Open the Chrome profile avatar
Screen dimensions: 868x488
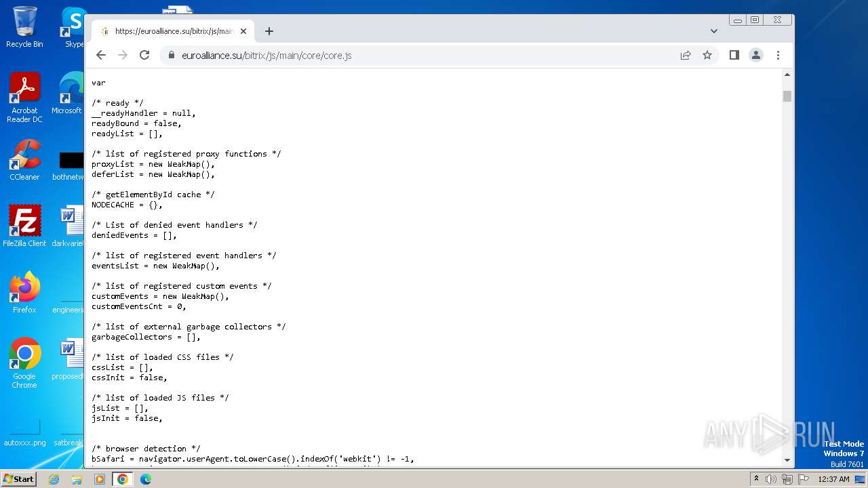[756, 56]
